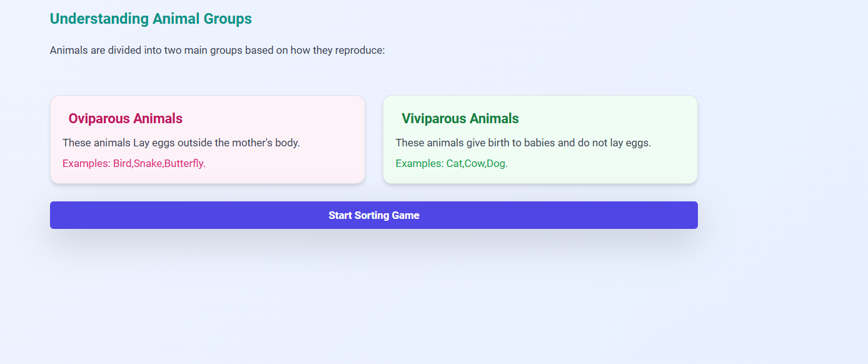Click the Viviparous give birth description text
The width and height of the screenshot is (868, 364).
coord(523,143)
